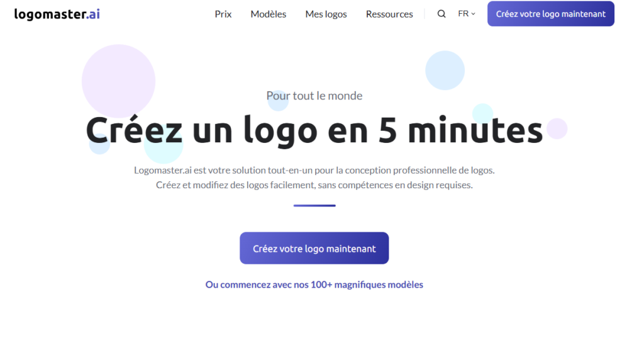Open the search magnifier icon
This screenshot has width=644, height=338.
point(441,14)
